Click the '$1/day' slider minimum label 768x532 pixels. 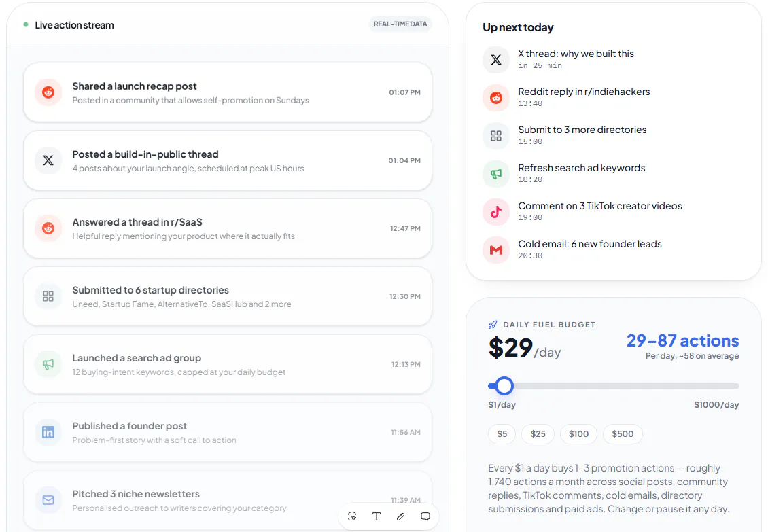point(502,405)
